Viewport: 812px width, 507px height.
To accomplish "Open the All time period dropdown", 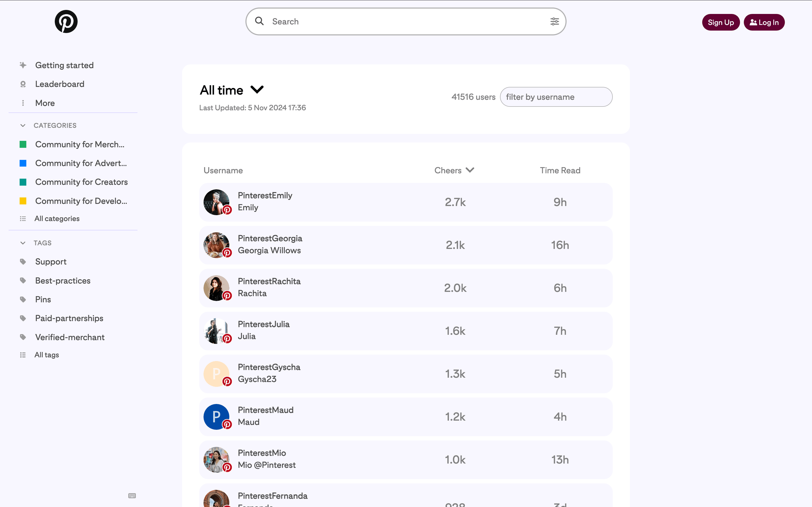I will 231,90.
